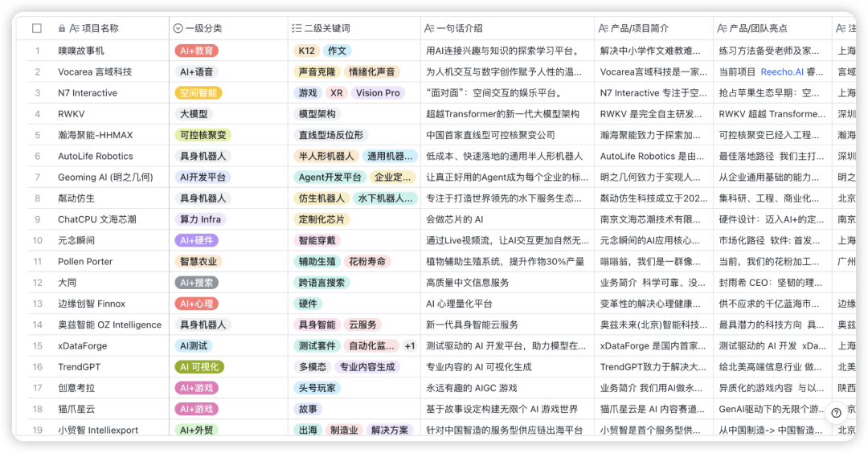
Task: Click the 智能穿戴 keyword tag
Action: click(x=317, y=241)
